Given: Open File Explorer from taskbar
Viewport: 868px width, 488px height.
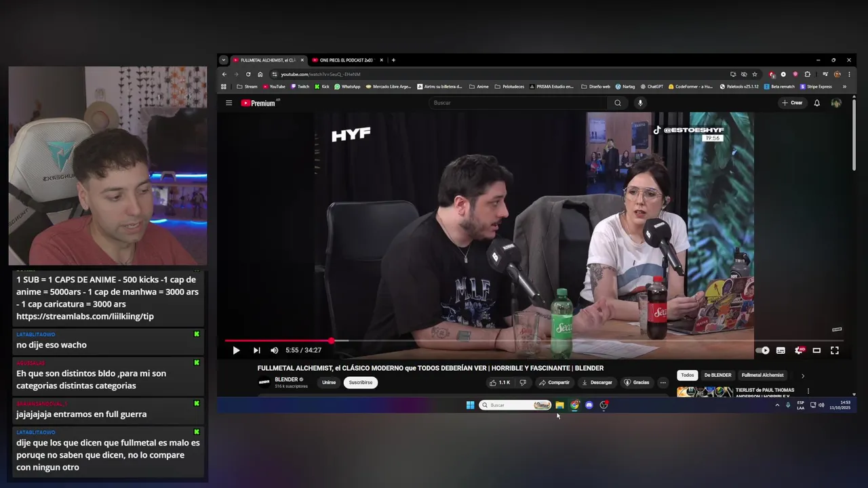Looking at the screenshot, I should [559, 405].
